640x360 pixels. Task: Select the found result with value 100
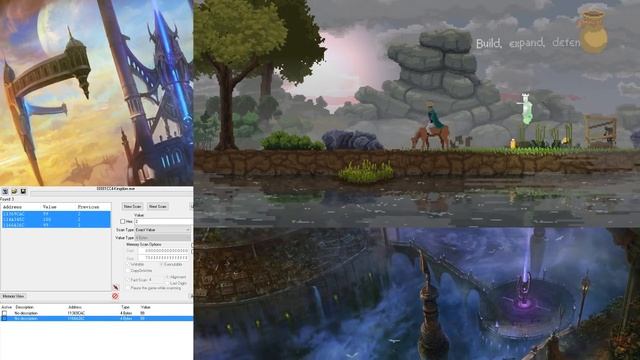56,220
